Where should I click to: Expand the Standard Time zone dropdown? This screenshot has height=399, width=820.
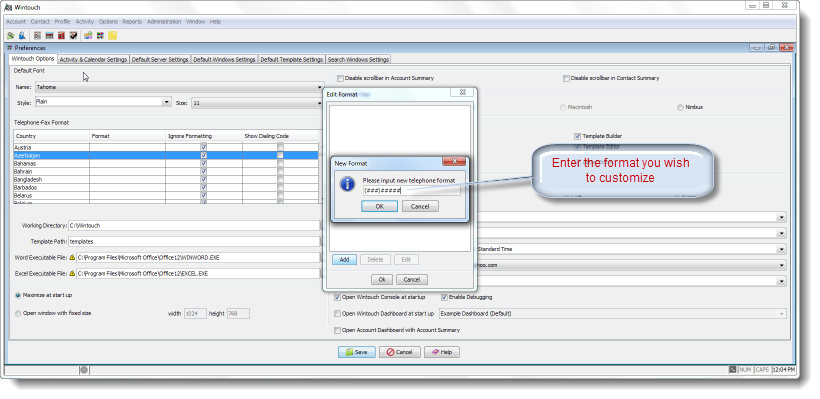point(782,250)
